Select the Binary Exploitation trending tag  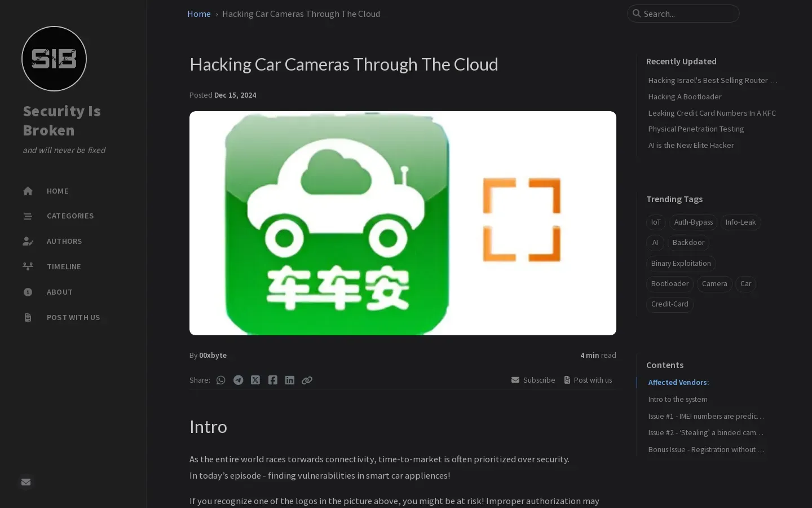[x=681, y=264]
